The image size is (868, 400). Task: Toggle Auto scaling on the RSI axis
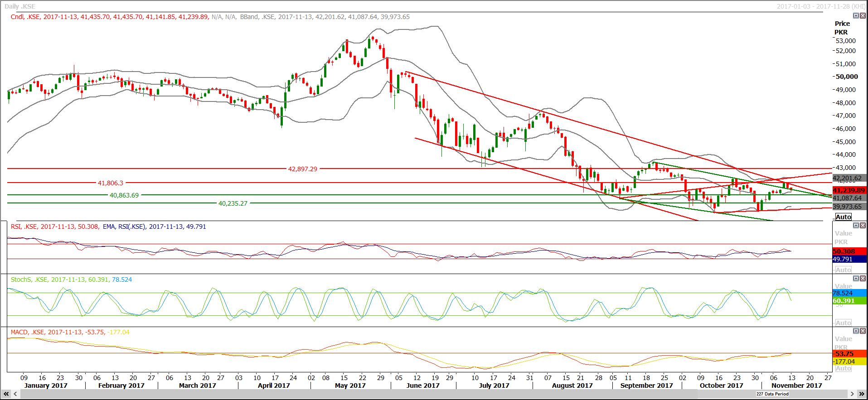pos(843,270)
